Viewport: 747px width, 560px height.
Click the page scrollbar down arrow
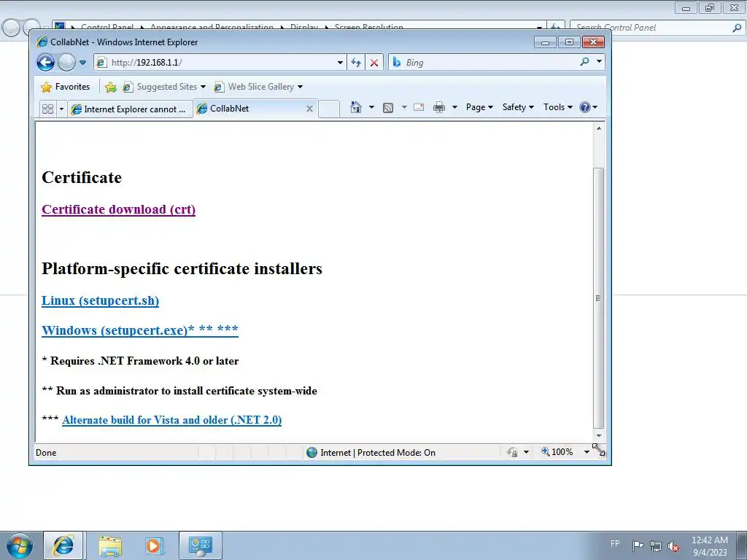tap(599, 436)
